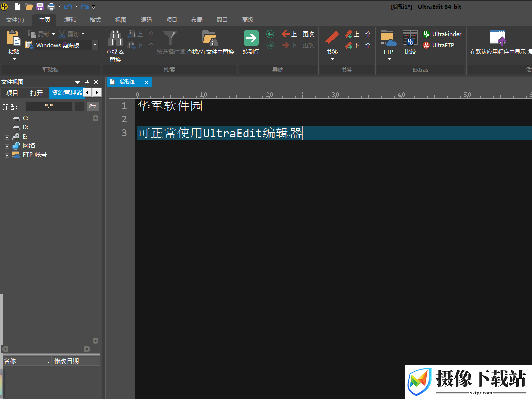The width and height of the screenshot is (532, 399).
Task: Click the Go to Line (转到行) icon
Action: pyautogui.click(x=251, y=38)
